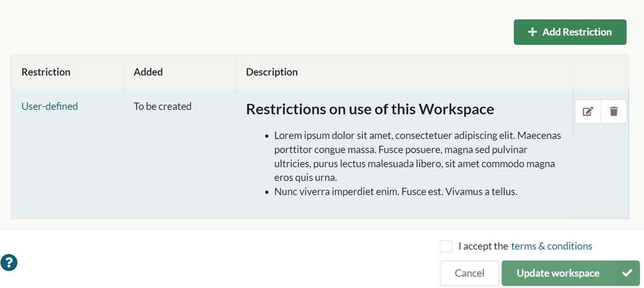Image resolution: width=644 pixels, height=288 pixels.
Task: Click the 'Restrictions on use of this Workspace' heading
Action: coord(369,109)
